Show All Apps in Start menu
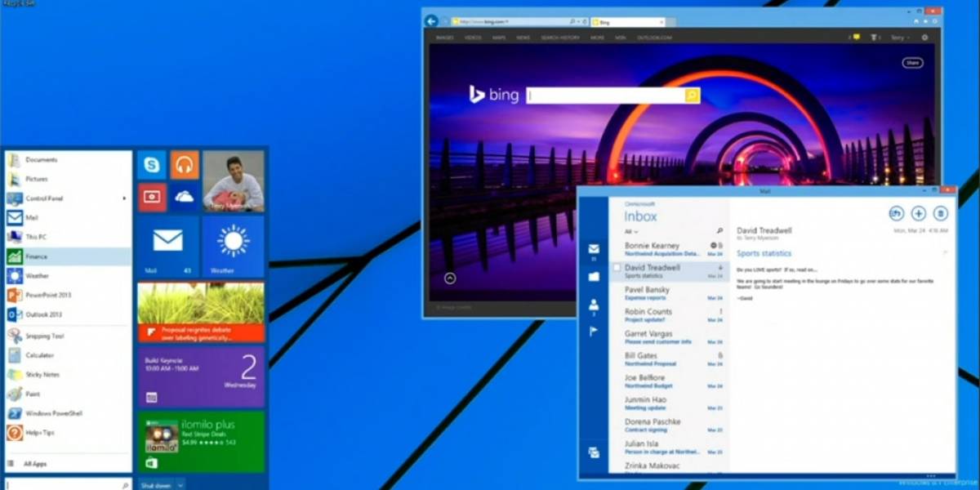The height and width of the screenshot is (490, 980). click(x=68, y=464)
